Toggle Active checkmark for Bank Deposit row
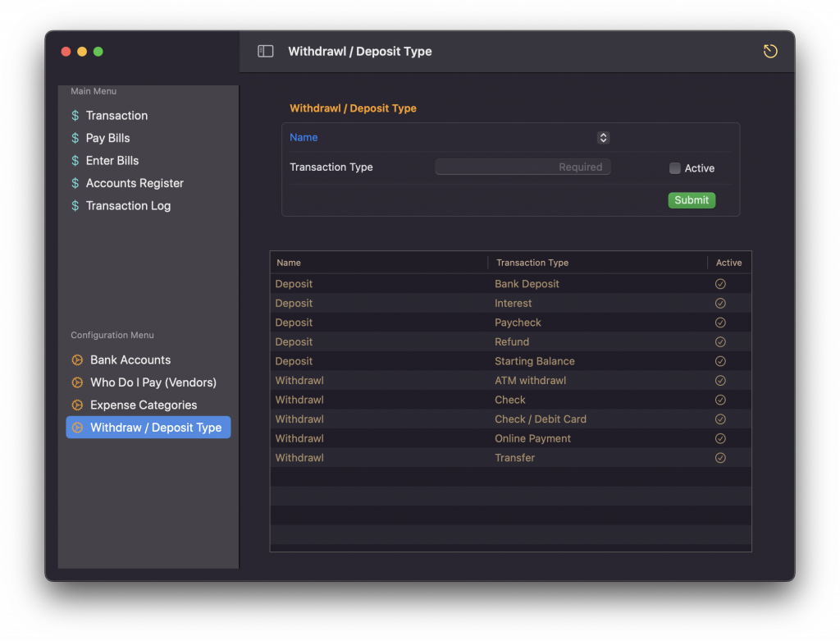840x641 pixels. 720,284
